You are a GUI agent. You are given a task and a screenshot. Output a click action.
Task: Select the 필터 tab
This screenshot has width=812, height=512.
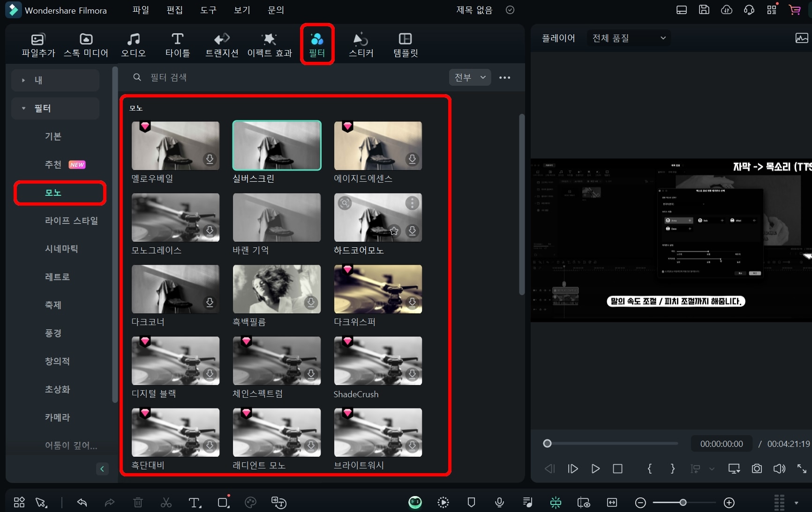pos(317,45)
